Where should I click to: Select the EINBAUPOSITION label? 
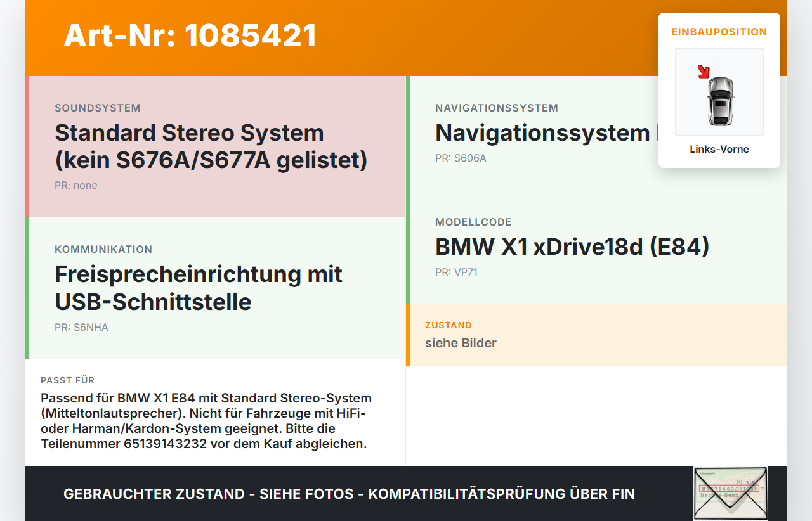[x=719, y=32]
